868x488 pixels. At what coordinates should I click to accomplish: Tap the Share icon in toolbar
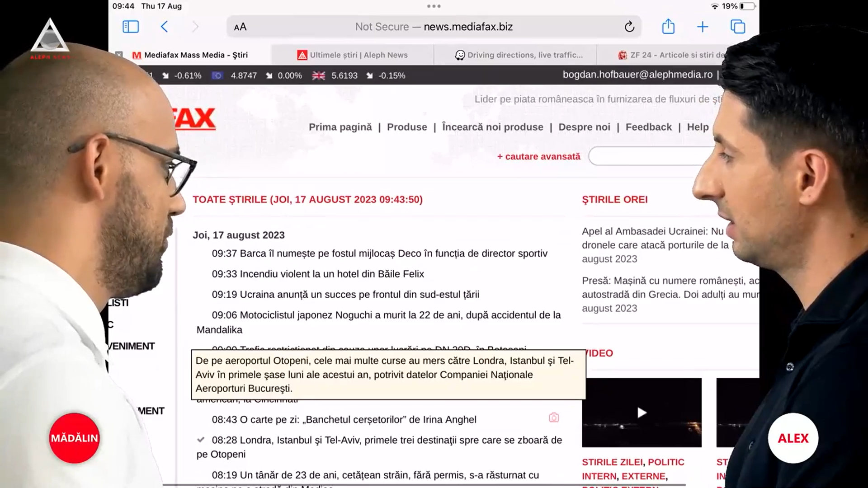coord(668,27)
